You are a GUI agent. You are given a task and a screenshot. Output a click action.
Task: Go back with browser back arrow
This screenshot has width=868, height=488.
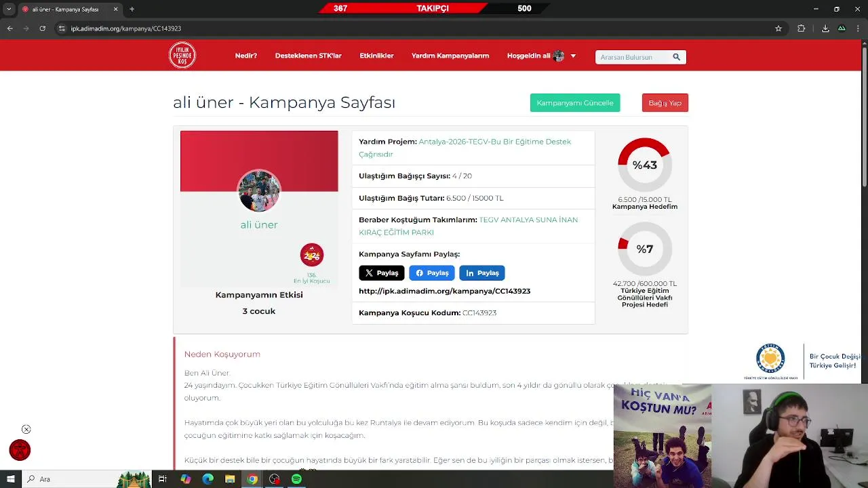9,28
